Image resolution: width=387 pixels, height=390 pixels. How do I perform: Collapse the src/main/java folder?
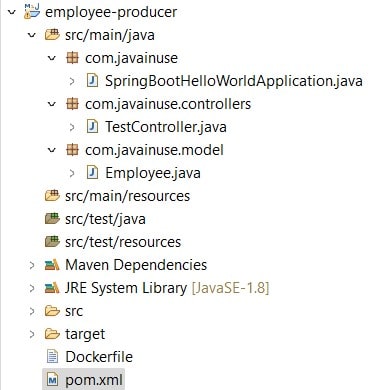(x=32, y=35)
